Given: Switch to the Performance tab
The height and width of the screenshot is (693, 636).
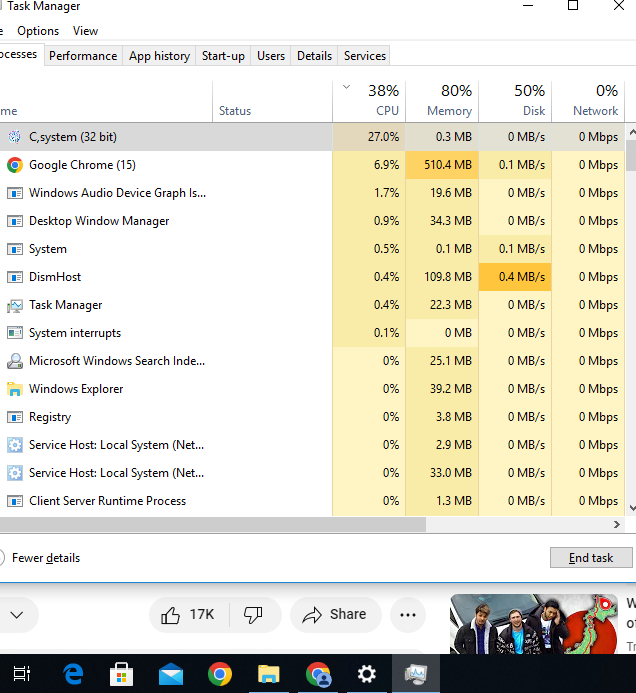Looking at the screenshot, I should click(83, 56).
